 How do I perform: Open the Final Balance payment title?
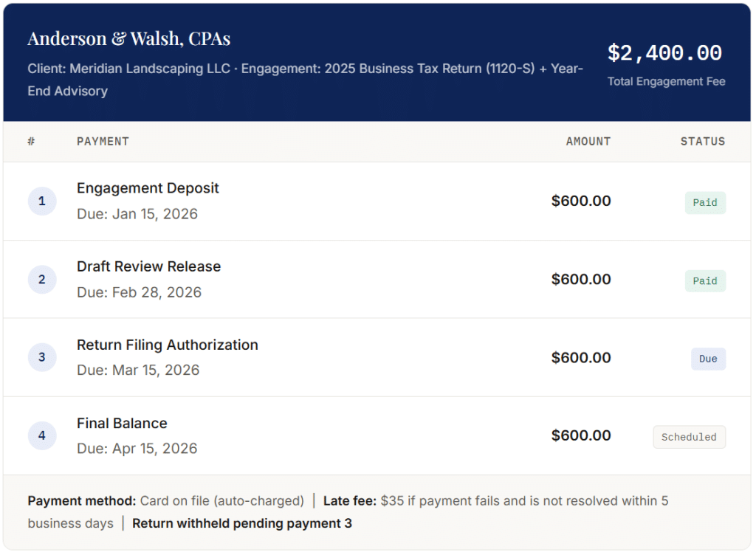tap(122, 423)
